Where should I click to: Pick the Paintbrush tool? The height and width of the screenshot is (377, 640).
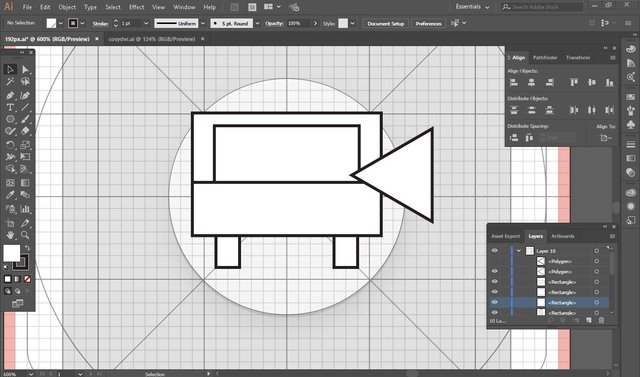click(25, 119)
